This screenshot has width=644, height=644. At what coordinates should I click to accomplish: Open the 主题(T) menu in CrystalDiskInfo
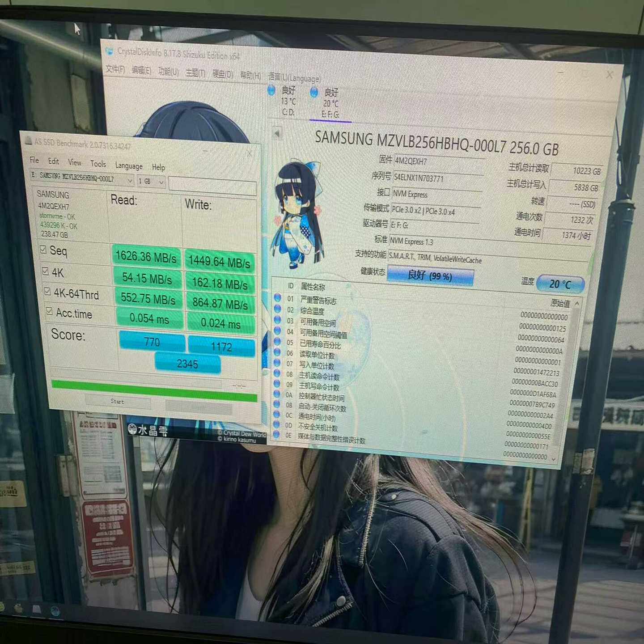pyautogui.click(x=195, y=73)
